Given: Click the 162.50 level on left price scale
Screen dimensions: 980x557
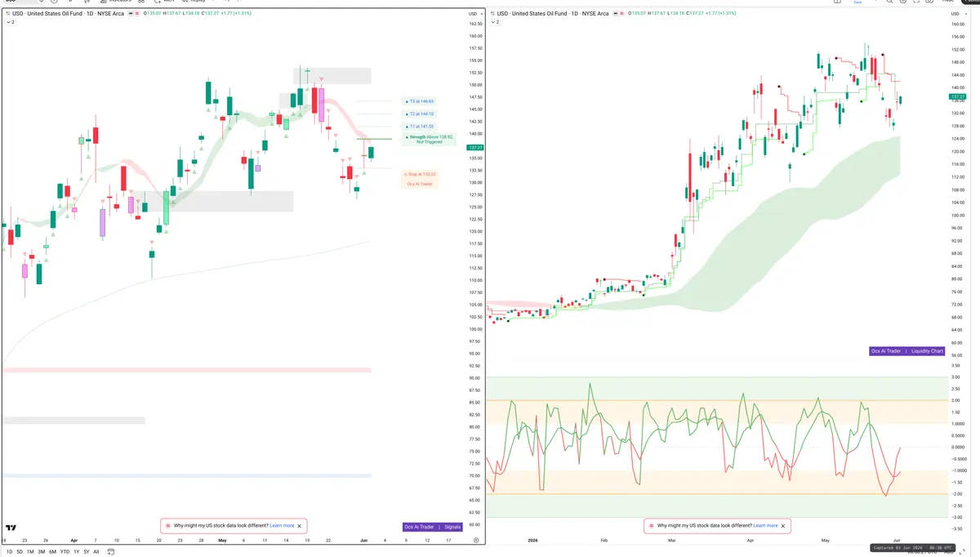Looking at the screenshot, I should coord(474,24).
